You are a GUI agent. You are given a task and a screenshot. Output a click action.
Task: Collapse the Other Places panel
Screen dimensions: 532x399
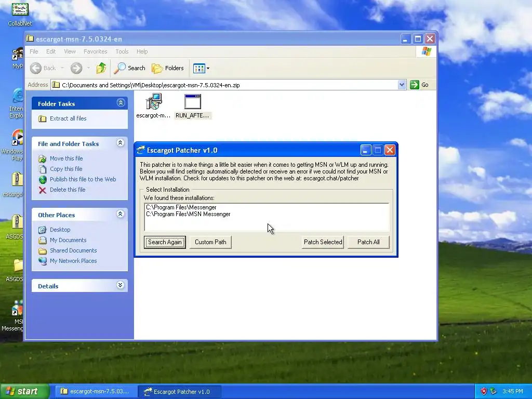pyautogui.click(x=121, y=214)
